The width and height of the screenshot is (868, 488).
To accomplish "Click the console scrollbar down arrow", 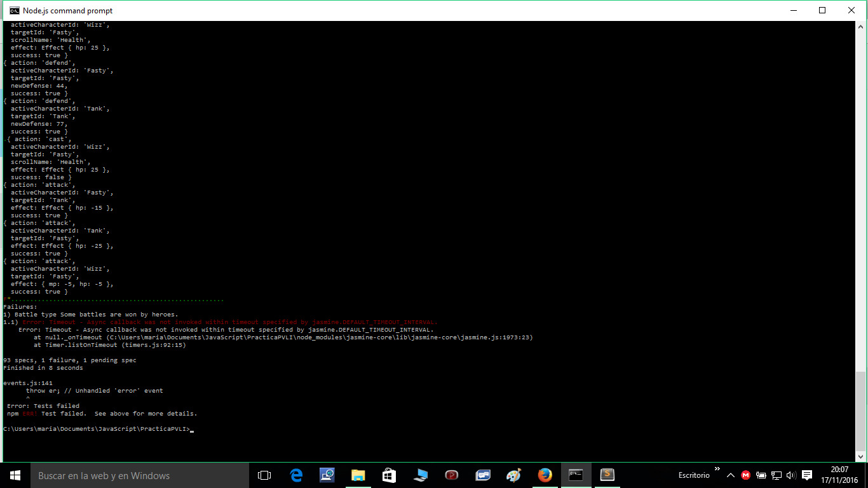I will [x=860, y=456].
